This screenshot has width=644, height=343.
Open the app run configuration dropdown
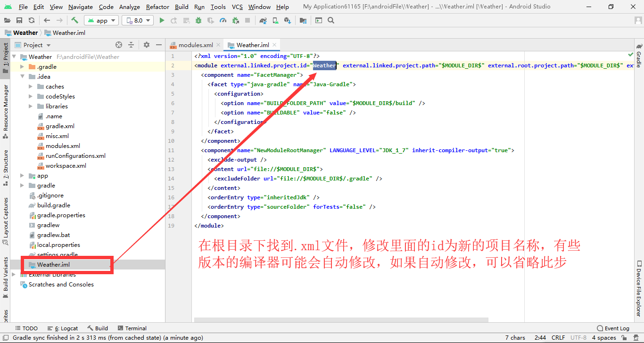coord(101,20)
